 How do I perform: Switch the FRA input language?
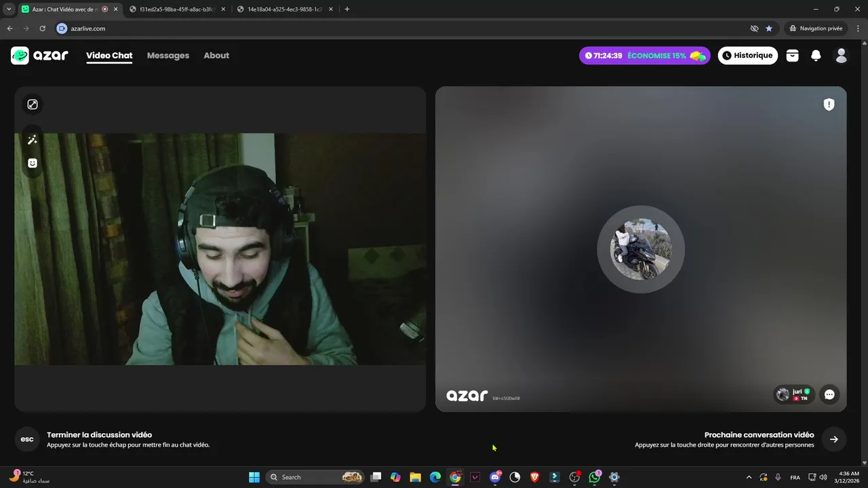(x=795, y=477)
